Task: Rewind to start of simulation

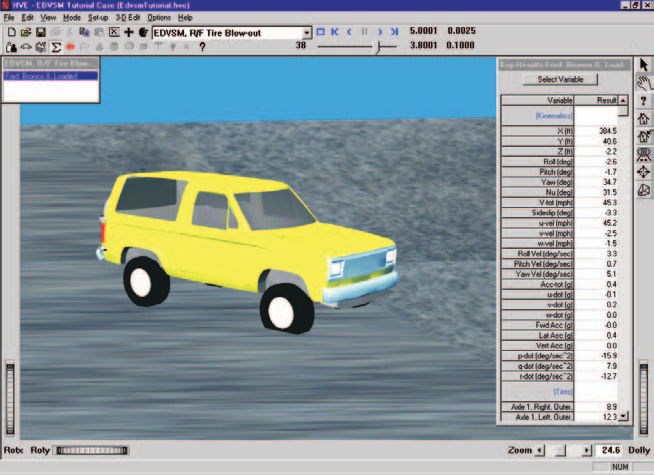Action: point(335,32)
